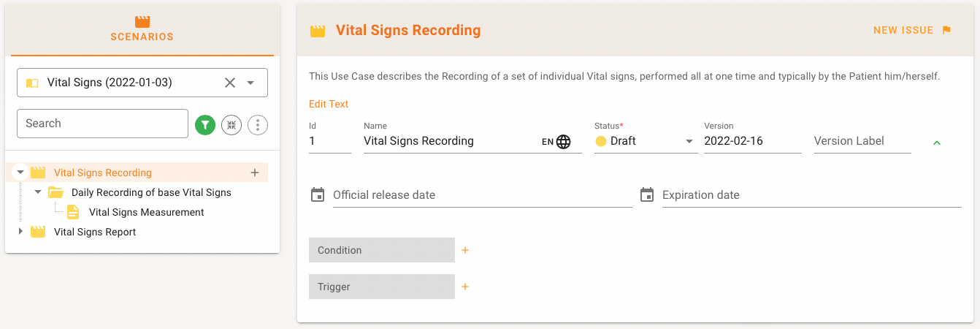Clear the Vital Signs (2022-01-03) selection
This screenshot has height=329, width=980.
(230, 83)
